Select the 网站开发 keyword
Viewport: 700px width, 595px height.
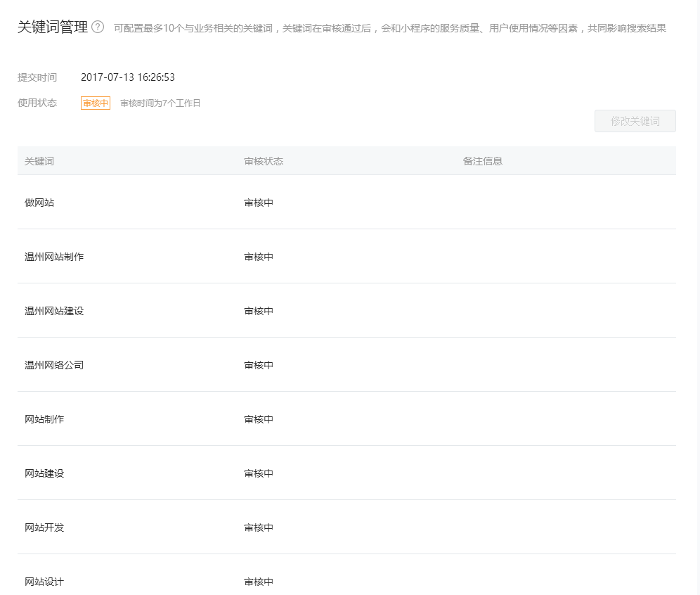coord(44,527)
